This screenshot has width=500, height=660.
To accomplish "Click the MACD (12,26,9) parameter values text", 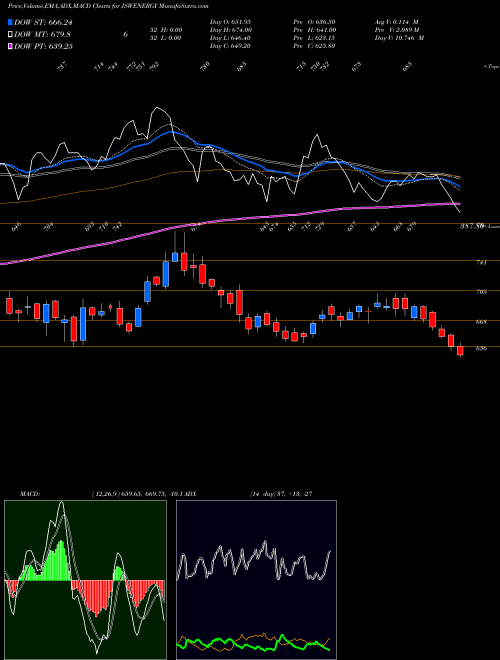I will [x=136, y=494].
